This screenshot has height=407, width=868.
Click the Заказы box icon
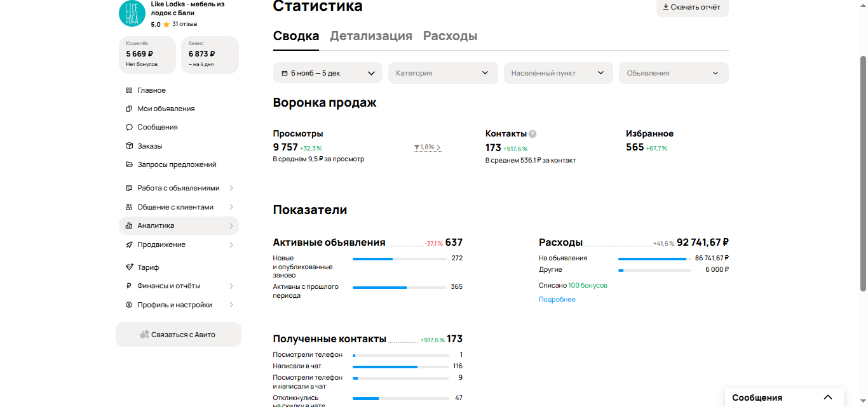(129, 146)
